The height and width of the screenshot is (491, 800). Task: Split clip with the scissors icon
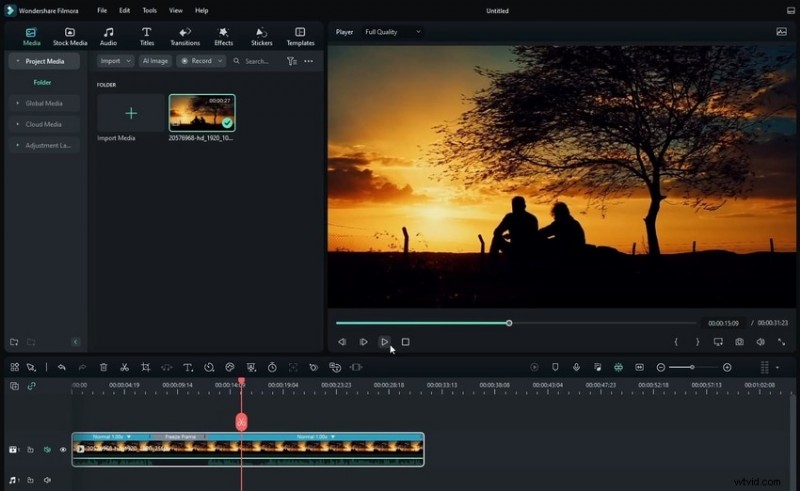pyautogui.click(x=124, y=367)
